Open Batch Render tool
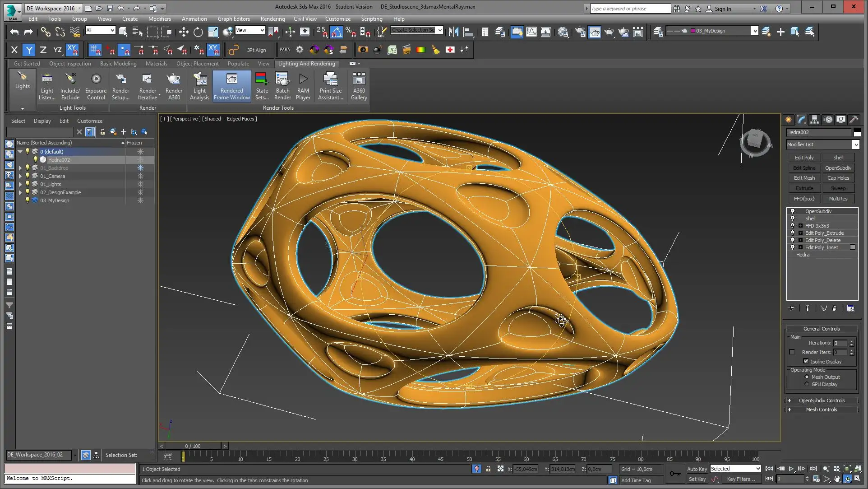 (x=282, y=86)
